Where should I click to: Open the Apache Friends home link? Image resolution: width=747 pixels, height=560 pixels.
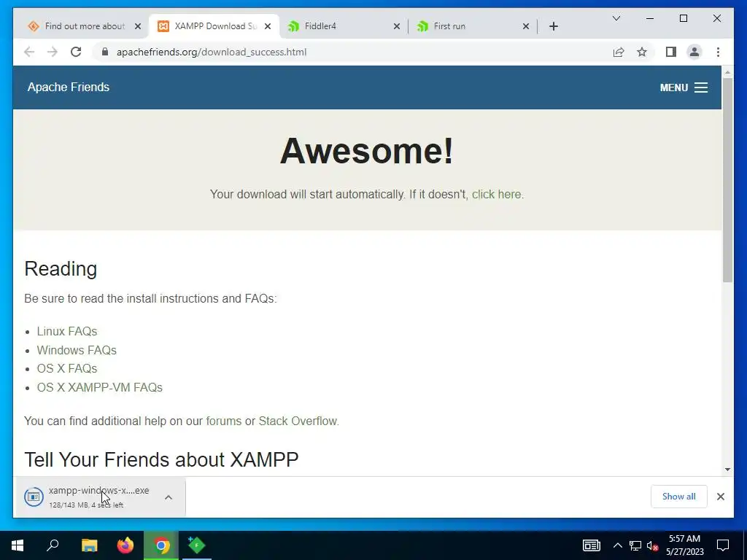pyautogui.click(x=69, y=87)
